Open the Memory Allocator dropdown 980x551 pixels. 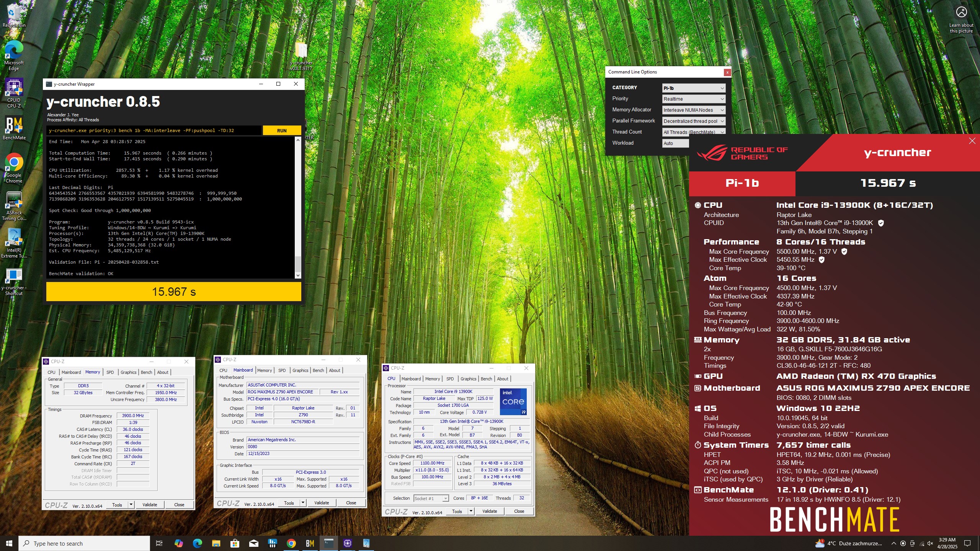(694, 110)
